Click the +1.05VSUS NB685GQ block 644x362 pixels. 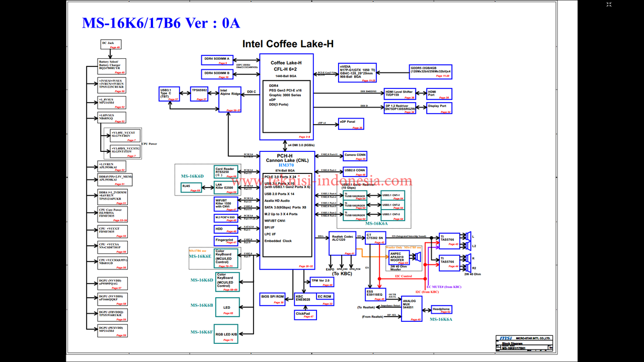point(111,118)
